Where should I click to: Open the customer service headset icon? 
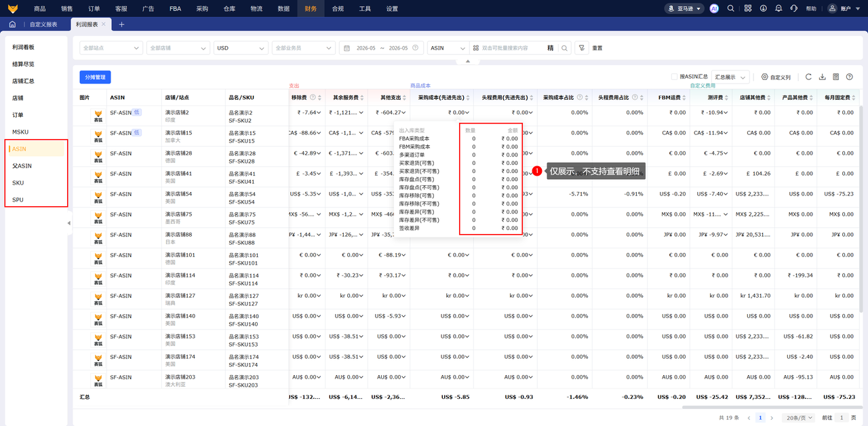pos(793,9)
